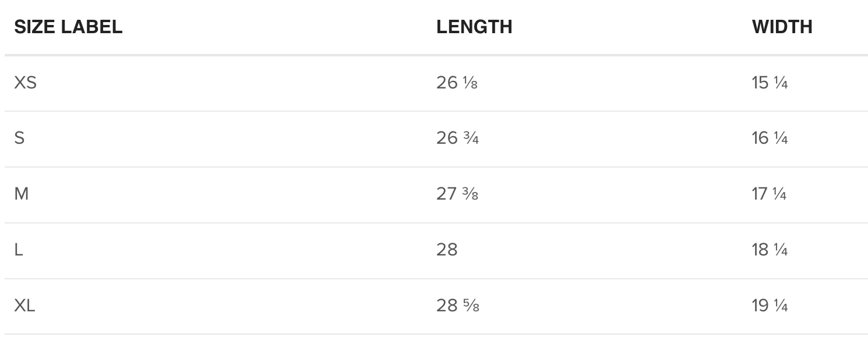Select the XL size label cell
The height and width of the screenshot is (341, 868).
pyautogui.click(x=24, y=306)
